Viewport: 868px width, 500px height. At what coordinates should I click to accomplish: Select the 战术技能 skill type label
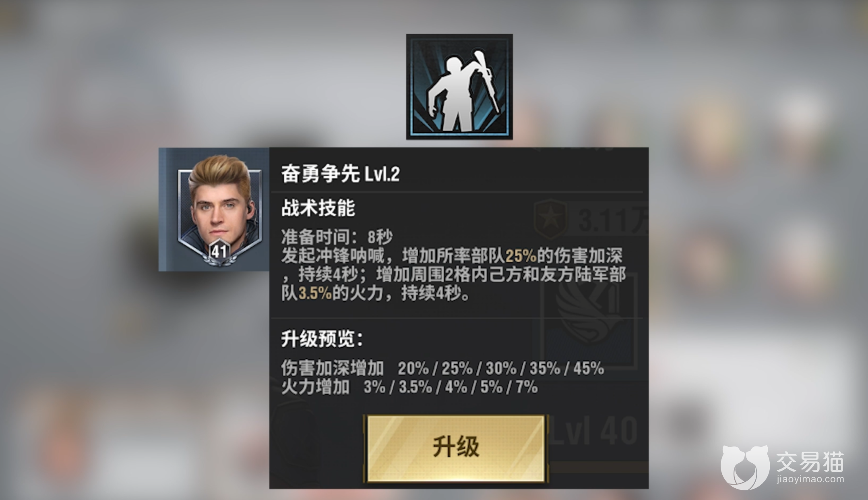[x=318, y=208]
